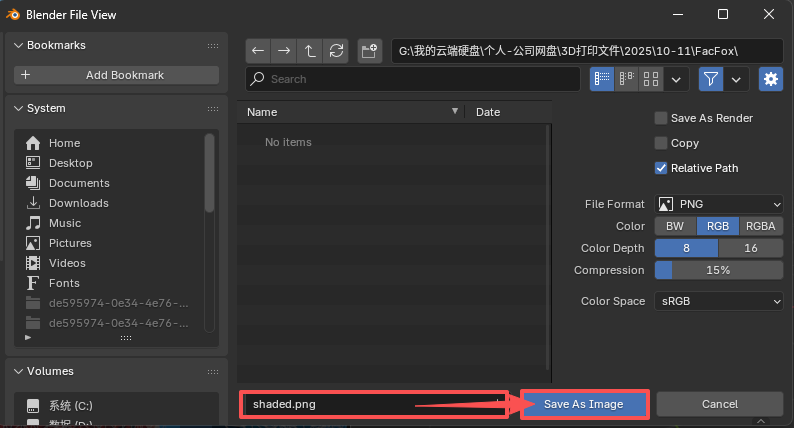Viewport: 794px width, 428px height.
Task: Create a new directory
Action: tap(370, 51)
